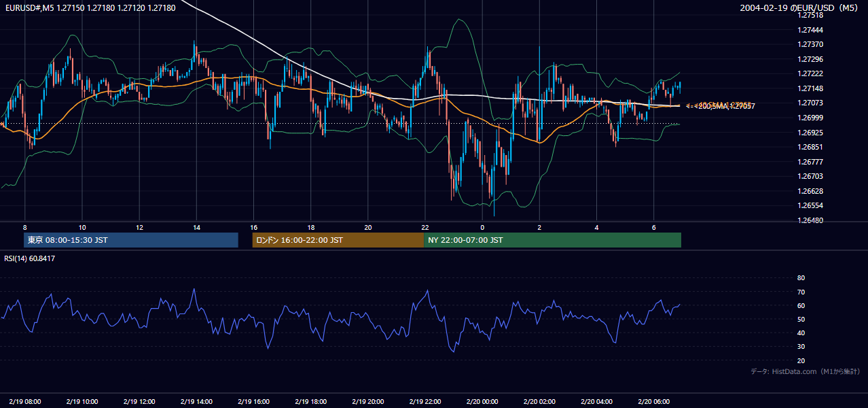The image size is (868, 408).
Task: Click the hour tick '22' under price chart
Action: (x=424, y=227)
